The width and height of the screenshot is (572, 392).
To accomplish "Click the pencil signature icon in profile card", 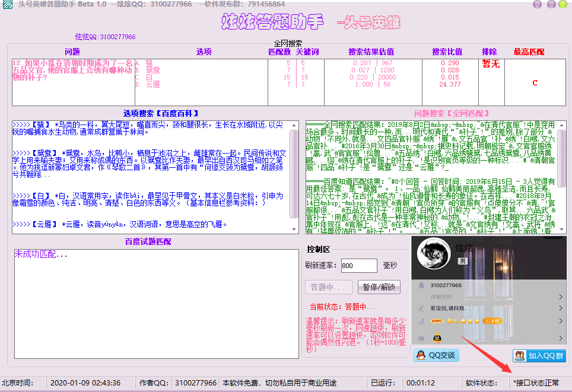I will point(421,308).
